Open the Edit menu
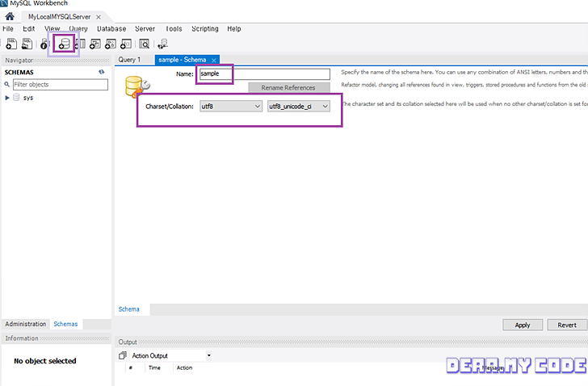588x386 pixels. (28, 29)
